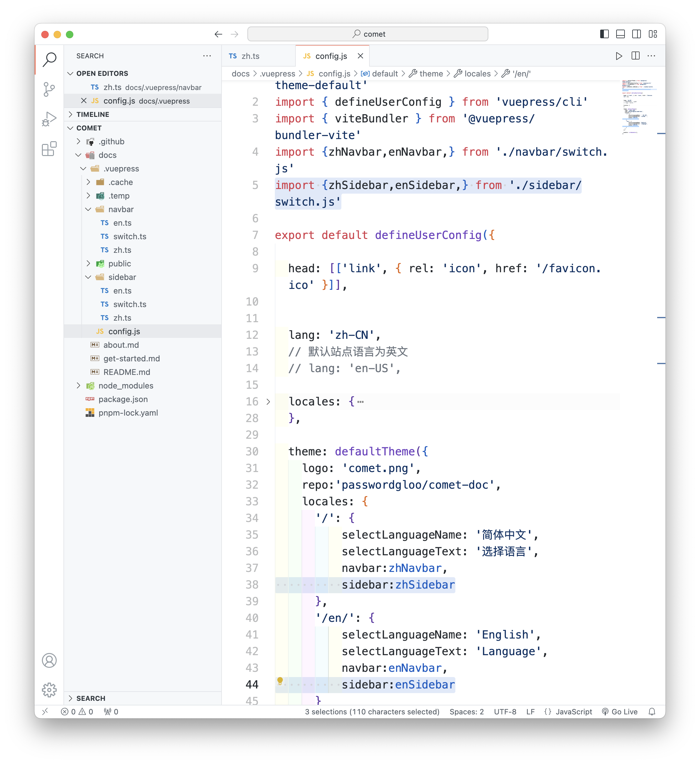Open the notifications bell in status bar
The height and width of the screenshot is (764, 700).
[x=652, y=712]
